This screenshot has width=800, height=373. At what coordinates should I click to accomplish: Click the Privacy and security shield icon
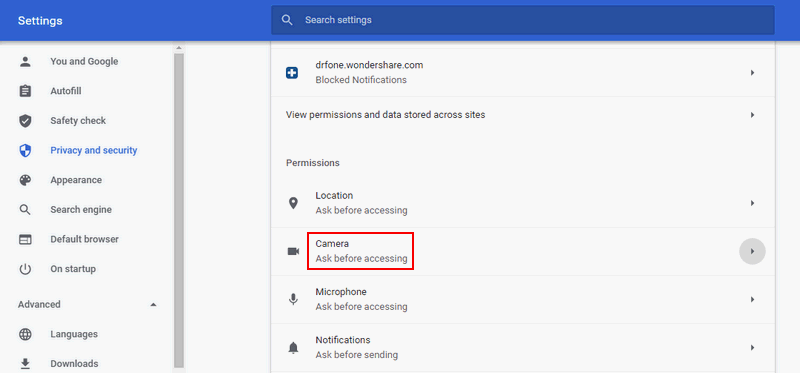(x=25, y=151)
